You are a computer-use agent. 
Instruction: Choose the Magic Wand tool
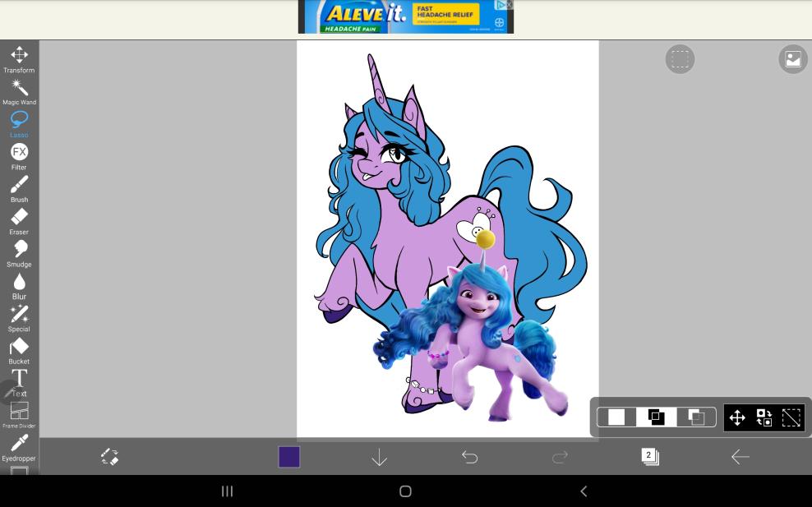pyautogui.click(x=19, y=92)
